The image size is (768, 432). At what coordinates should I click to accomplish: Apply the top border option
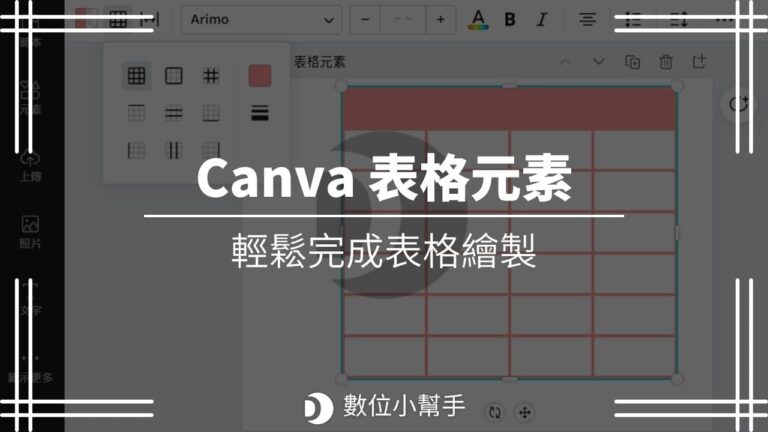pyautogui.click(x=136, y=113)
